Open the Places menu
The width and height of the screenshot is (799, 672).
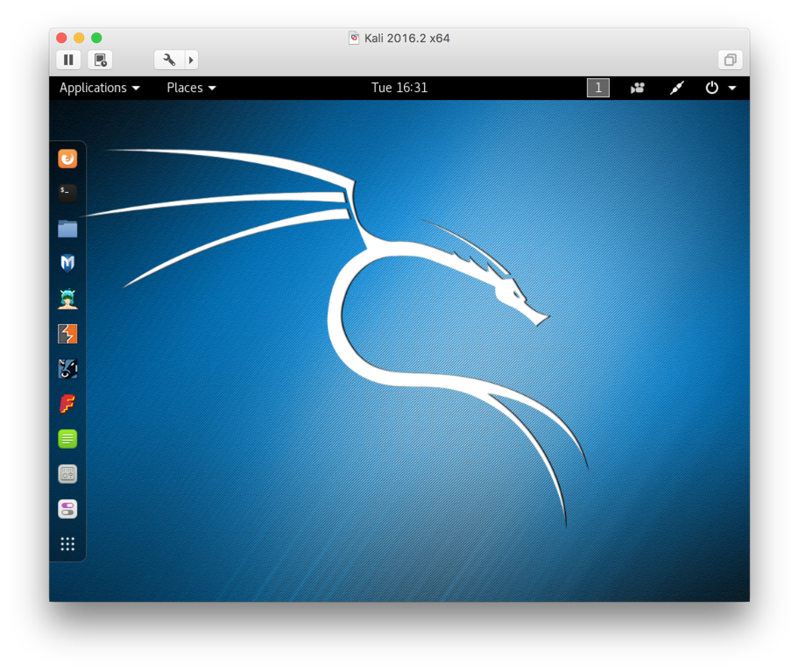click(191, 88)
